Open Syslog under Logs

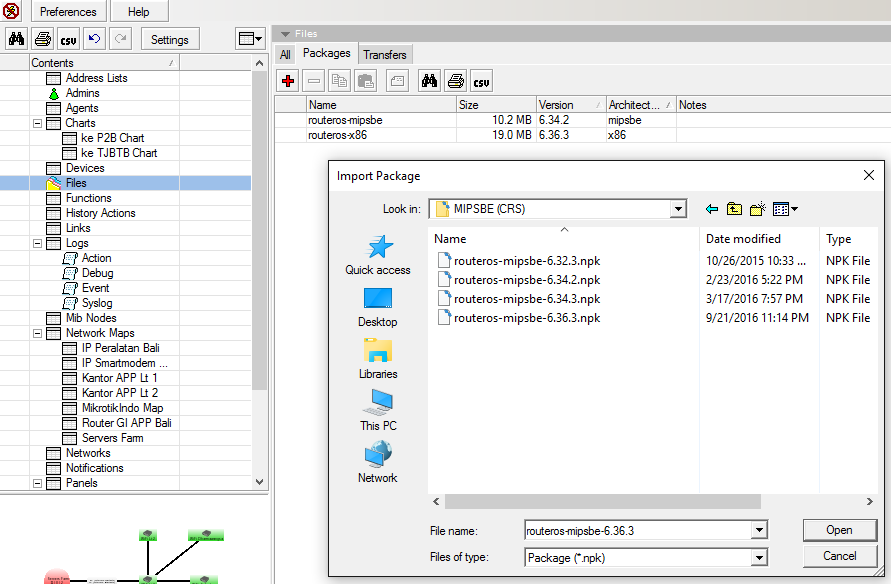(97, 303)
